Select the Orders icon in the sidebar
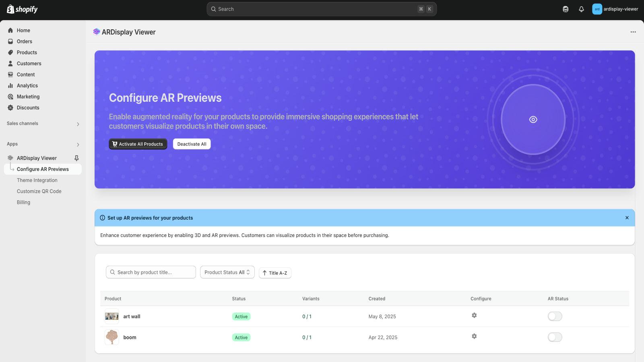The height and width of the screenshot is (362, 644). [10, 41]
